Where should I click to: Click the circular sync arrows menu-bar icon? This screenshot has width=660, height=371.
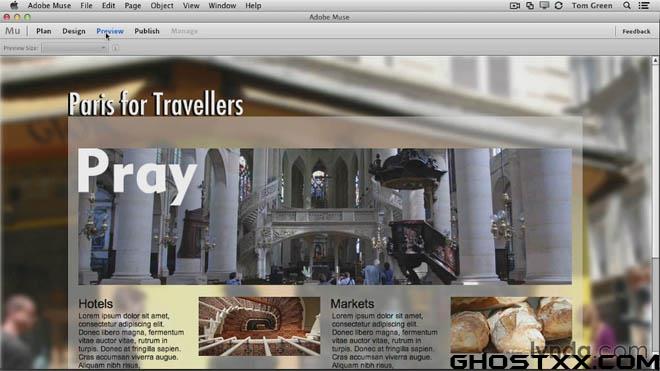click(x=559, y=5)
